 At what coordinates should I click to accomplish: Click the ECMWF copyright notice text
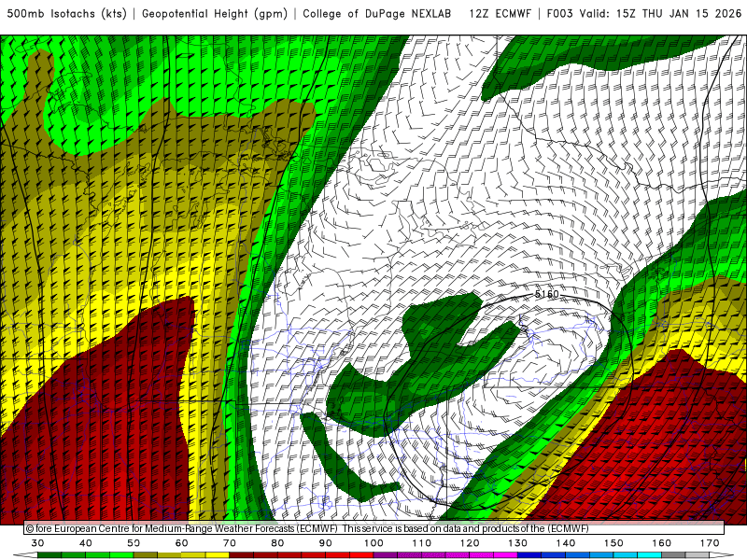307,528
